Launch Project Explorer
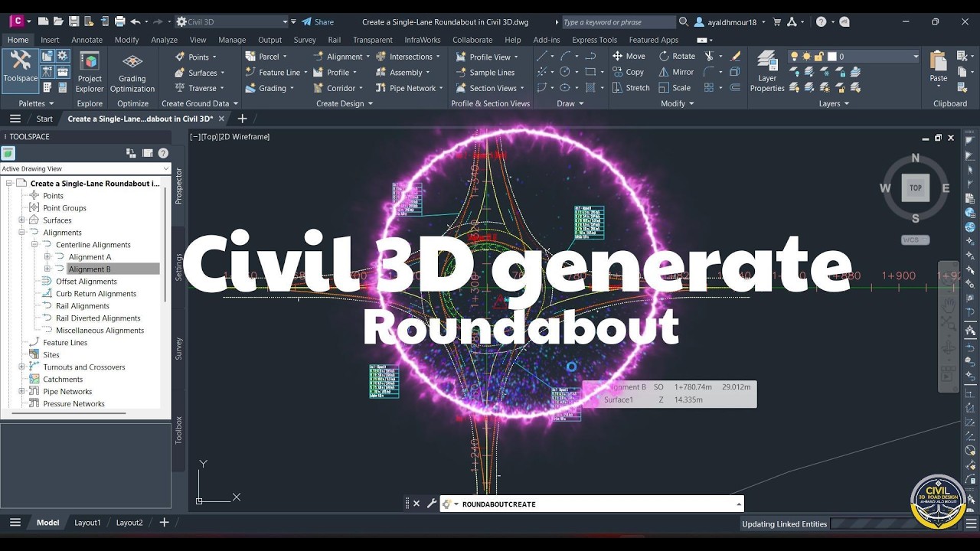980x551 pixels. [x=90, y=73]
